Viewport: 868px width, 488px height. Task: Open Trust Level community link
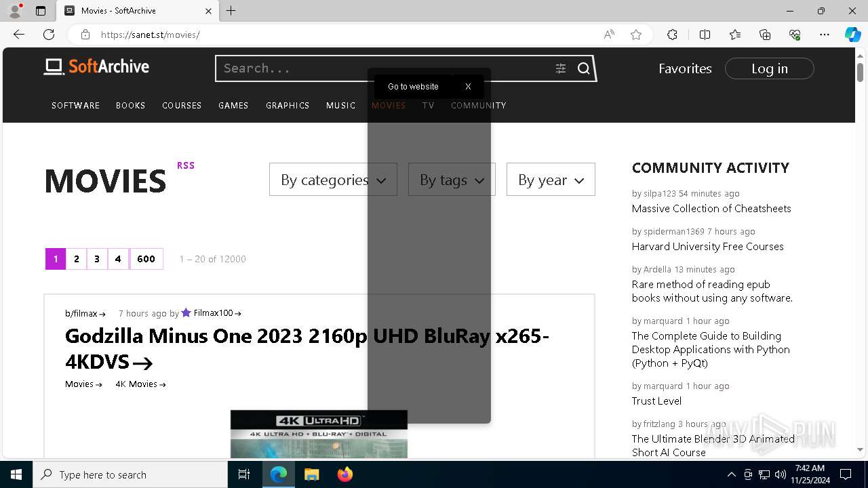656,401
